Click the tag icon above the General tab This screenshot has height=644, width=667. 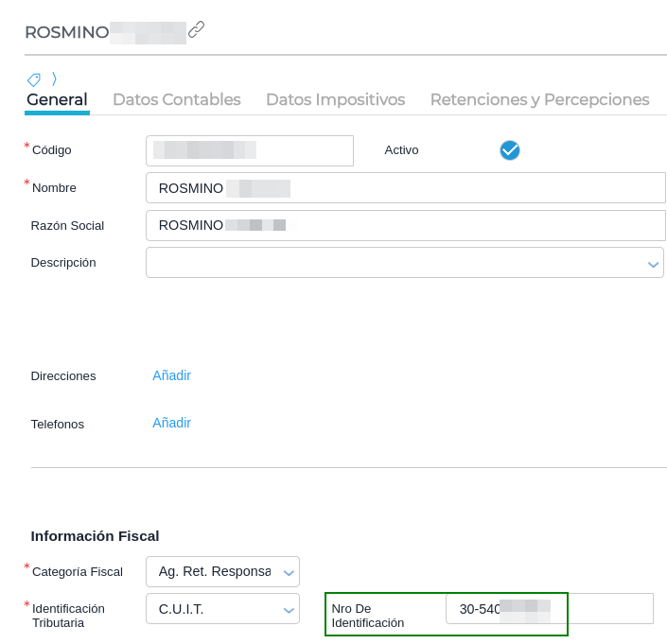(x=34, y=79)
